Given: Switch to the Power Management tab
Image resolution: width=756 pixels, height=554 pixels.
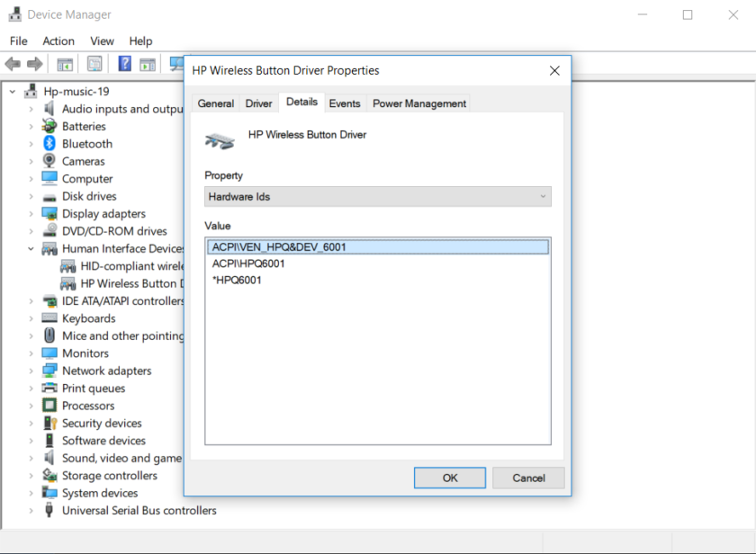Looking at the screenshot, I should 419,103.
